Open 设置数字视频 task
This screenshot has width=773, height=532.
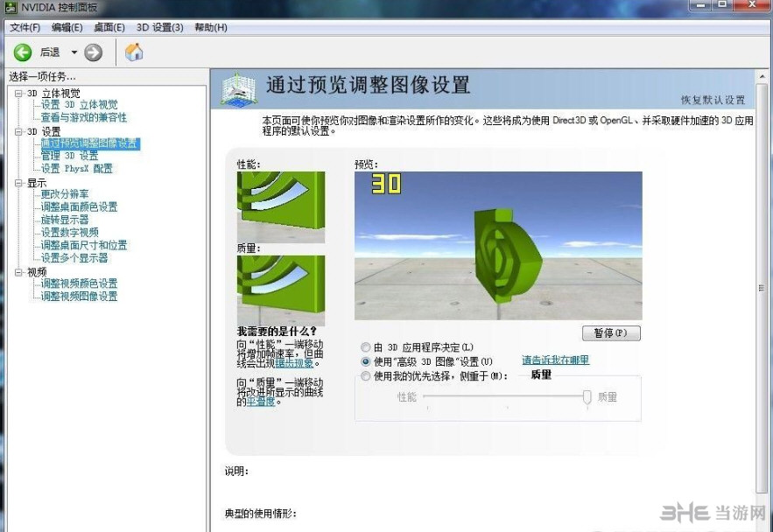[x=70, y=233]
